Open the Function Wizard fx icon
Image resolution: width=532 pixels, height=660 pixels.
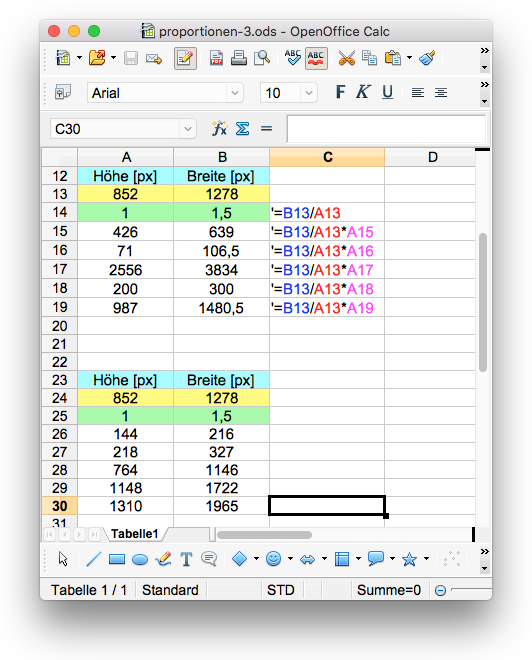(219, 128)
